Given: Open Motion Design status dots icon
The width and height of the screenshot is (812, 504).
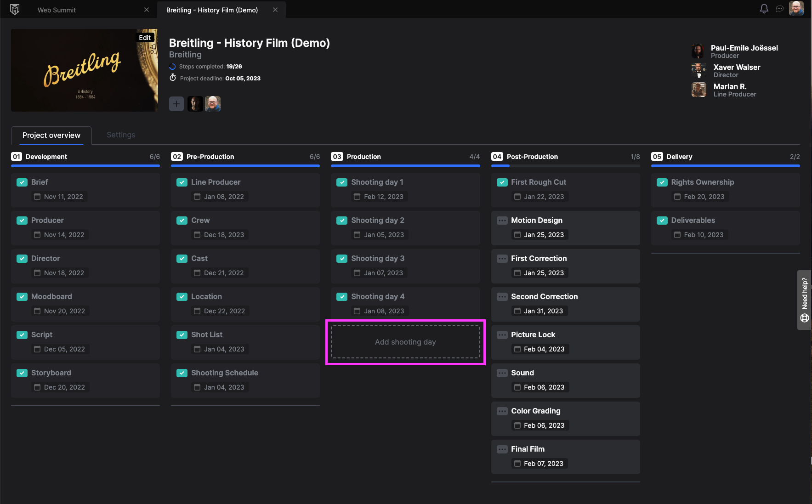Looking at the screenshot, I should tap(502, 221).
